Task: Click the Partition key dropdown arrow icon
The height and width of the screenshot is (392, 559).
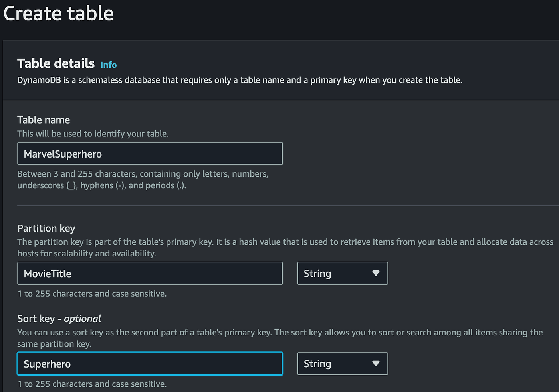Action: (376, 273)
